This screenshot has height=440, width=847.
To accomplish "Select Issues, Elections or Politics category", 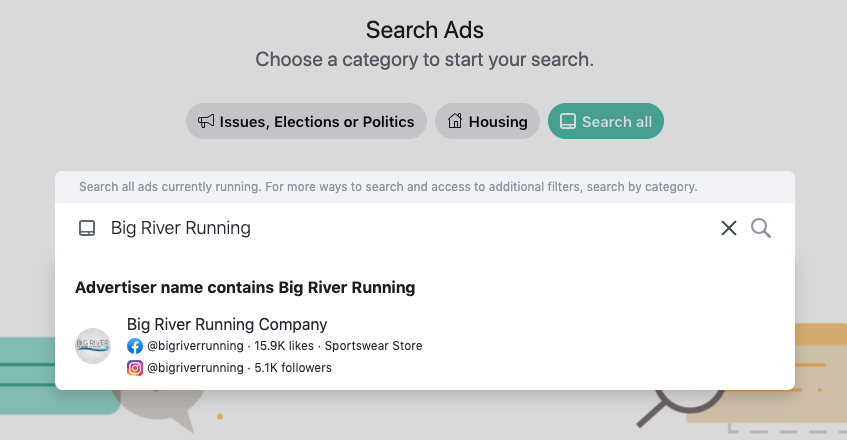I will (x=306, y=121).
